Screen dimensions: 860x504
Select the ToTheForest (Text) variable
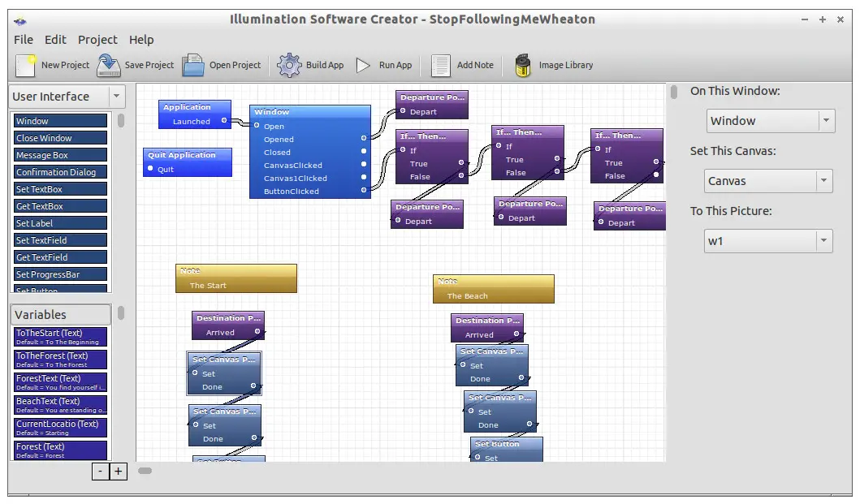[60, 360]
